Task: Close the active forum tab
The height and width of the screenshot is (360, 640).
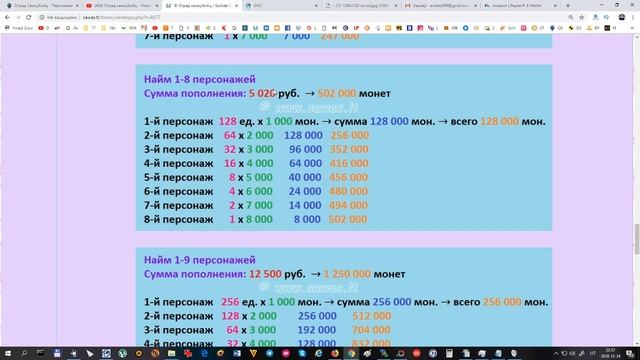Action: click(x=236, y=6)
